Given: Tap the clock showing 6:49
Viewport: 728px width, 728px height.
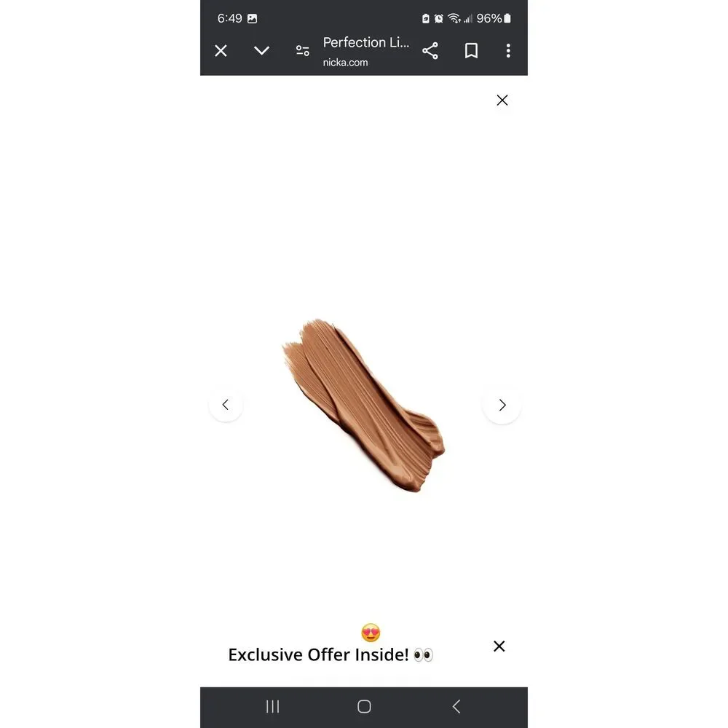Looking at the screenshot, I should click(x=230, y=19).
